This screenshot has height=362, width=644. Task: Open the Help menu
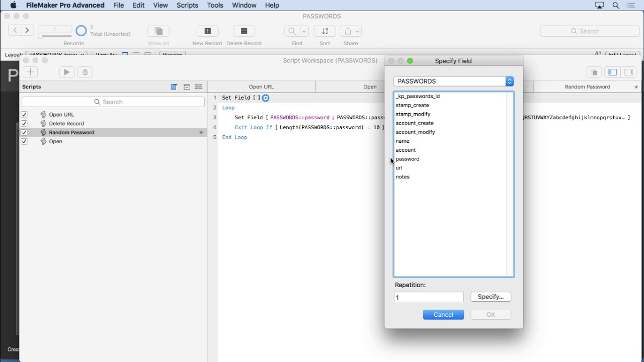click(x=272, y=6)
